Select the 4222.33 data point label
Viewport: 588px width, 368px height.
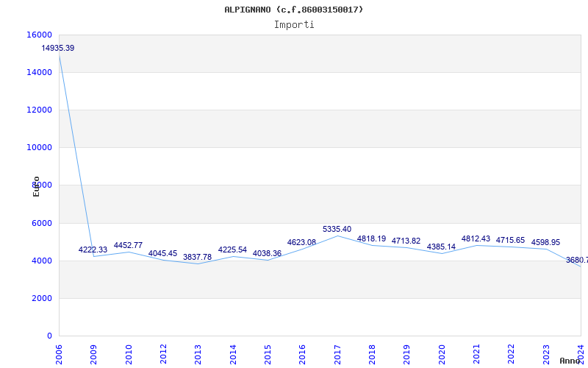coord(93,250)
